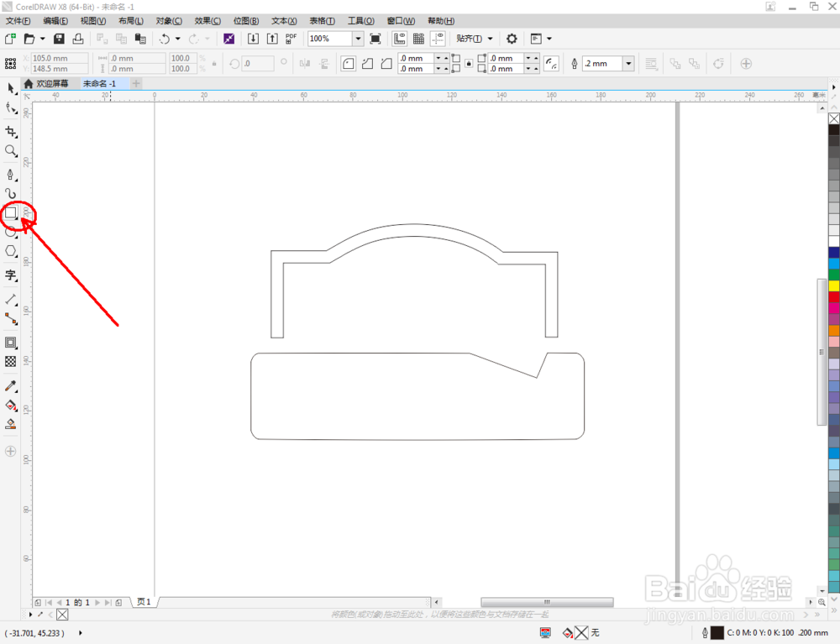The image size is (840, 644).
Task: Toggle chamfered corner style
Action: [386, 64]
